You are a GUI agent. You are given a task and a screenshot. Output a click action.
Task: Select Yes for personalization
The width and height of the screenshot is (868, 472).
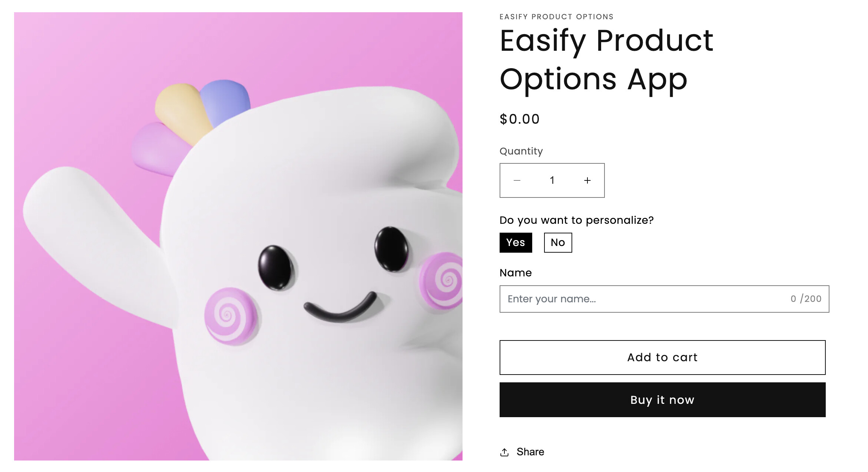(516, 243)
